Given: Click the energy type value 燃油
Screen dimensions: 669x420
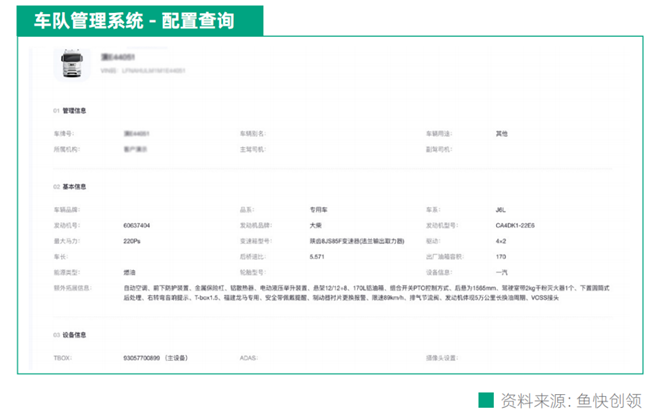Looking at the screenshot, I should click(129, 272).
